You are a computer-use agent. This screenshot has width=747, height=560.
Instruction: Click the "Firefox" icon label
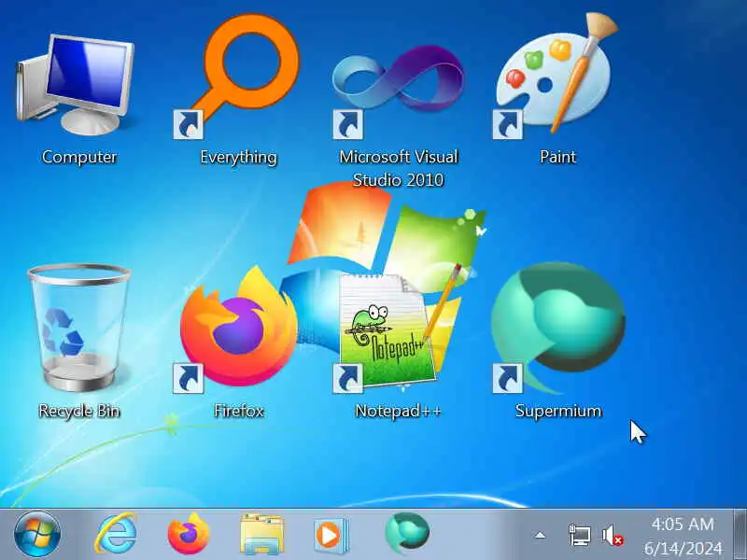(239, 411)
